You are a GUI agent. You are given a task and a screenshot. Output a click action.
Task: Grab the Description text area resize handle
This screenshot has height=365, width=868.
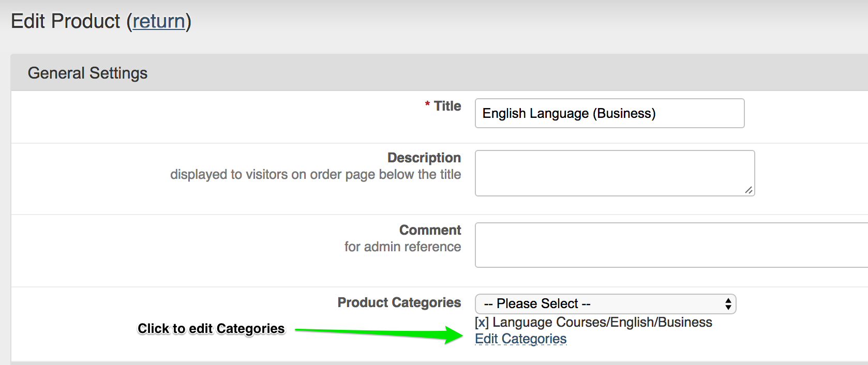pyautogui.click(x=748, y=190)
